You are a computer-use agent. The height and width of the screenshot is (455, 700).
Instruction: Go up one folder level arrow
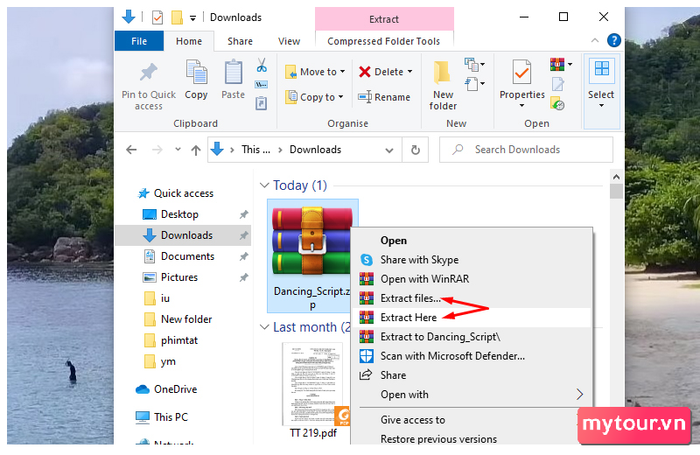point(195,149)
